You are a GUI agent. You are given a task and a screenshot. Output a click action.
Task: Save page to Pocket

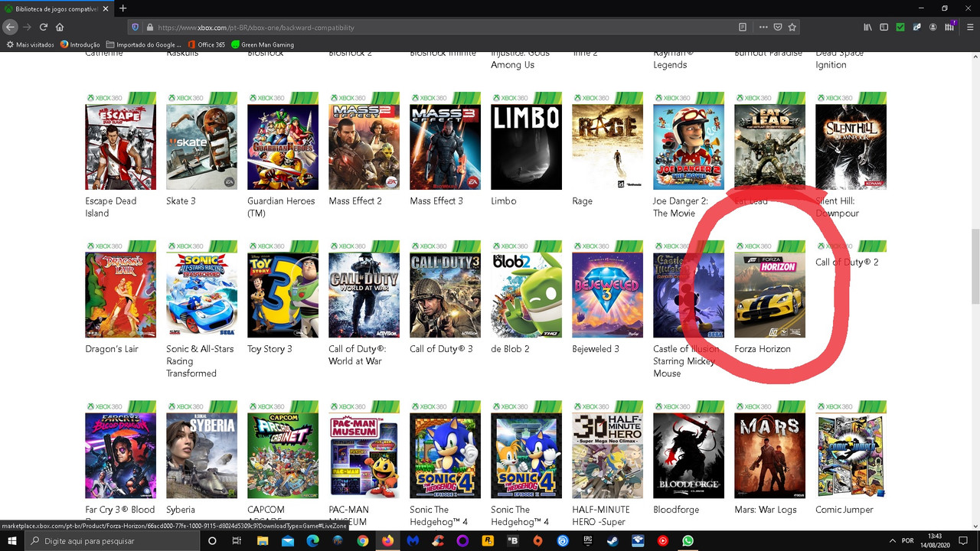(x=778, y=27)
